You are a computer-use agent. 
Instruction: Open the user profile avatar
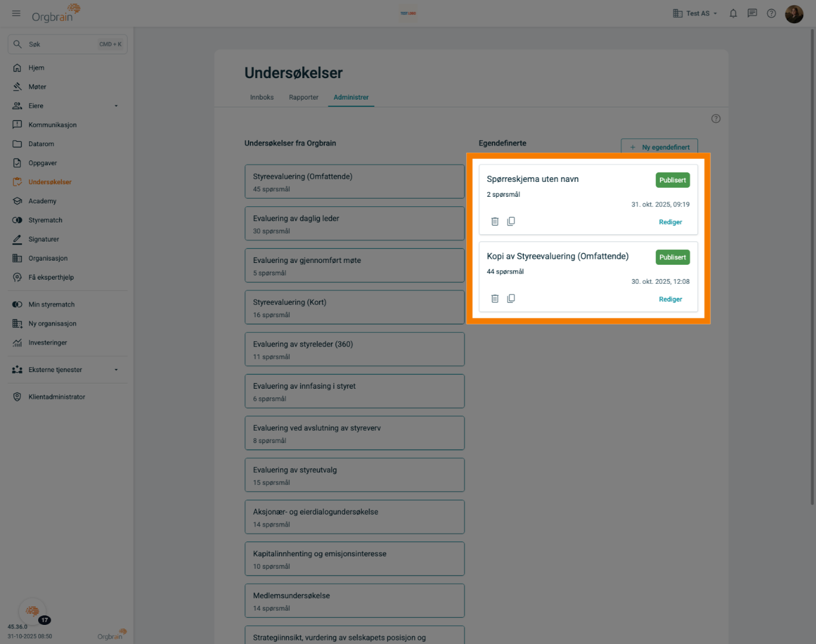[x=794, y=14]
